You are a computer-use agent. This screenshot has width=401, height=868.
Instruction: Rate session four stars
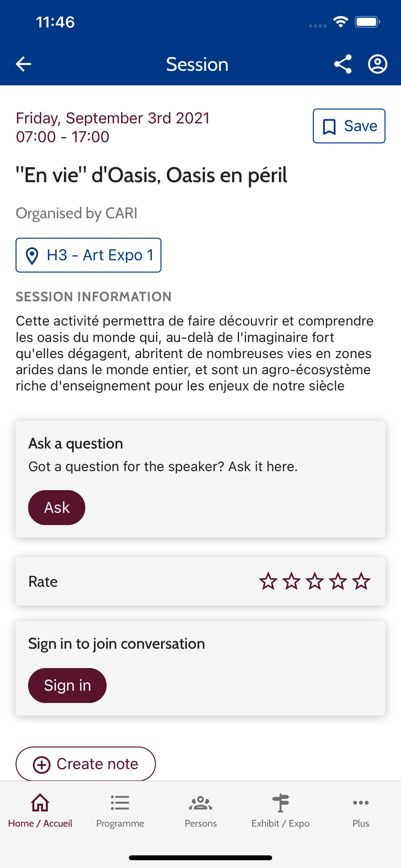coord(338,581)
